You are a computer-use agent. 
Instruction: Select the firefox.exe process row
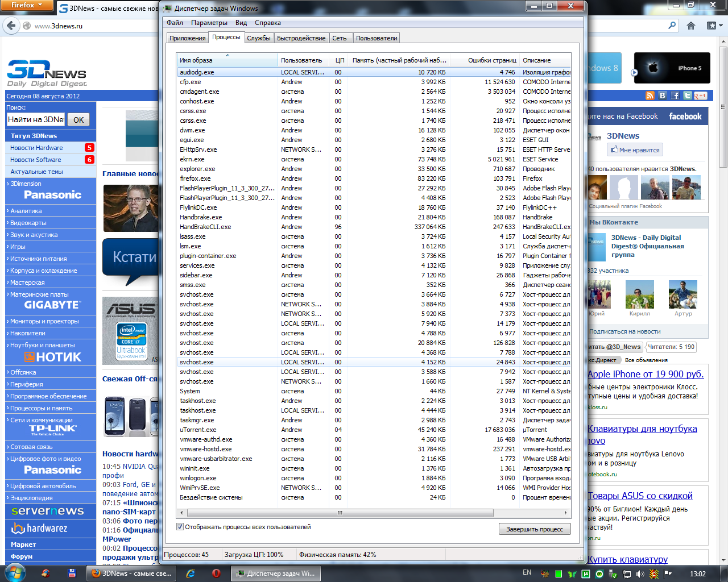374,178
